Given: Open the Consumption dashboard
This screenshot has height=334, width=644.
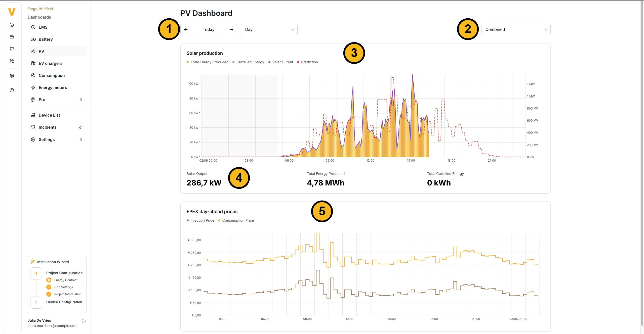Looking at the screenshot, I should tap(57, 75).
